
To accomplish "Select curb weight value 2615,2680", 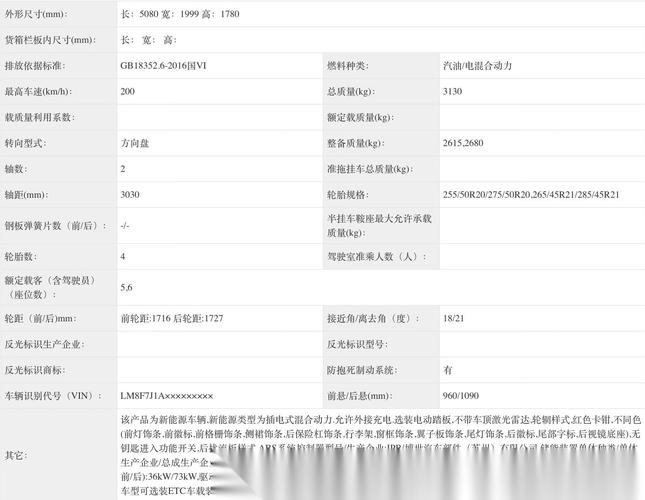I will [x=463, y=143].
